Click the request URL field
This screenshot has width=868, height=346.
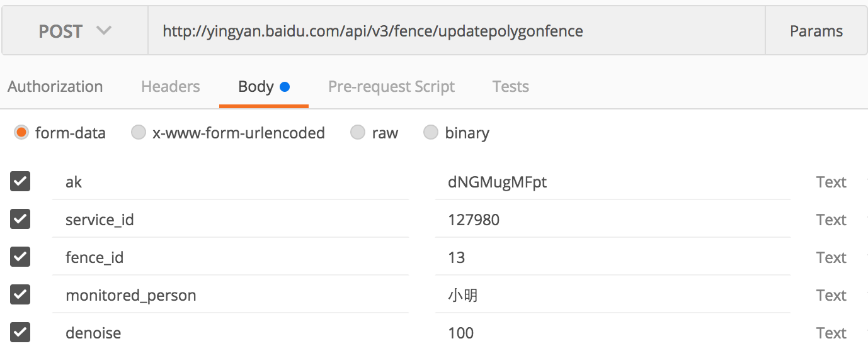456,31
